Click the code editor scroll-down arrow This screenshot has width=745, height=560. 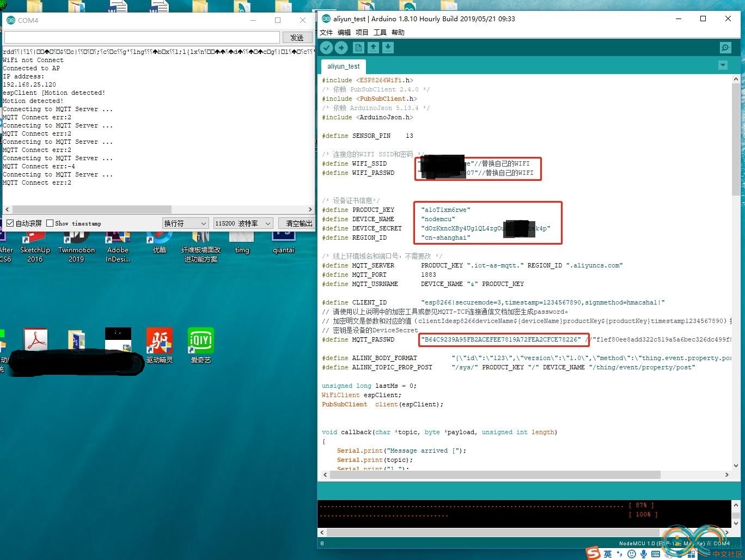(736, 466)
